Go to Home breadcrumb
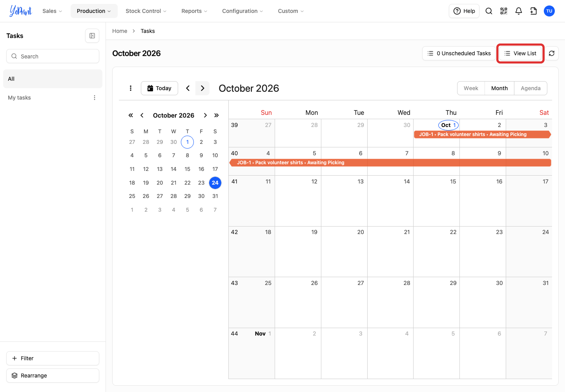The width and height of the screenshot is (565, 392). click(x=120, y=31)
